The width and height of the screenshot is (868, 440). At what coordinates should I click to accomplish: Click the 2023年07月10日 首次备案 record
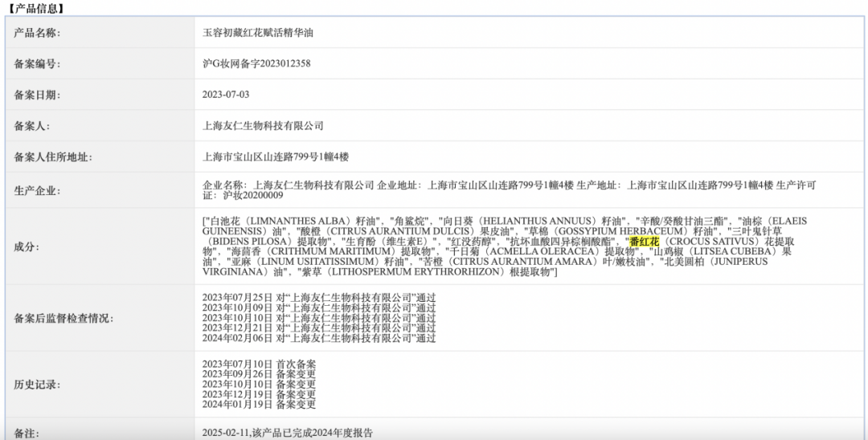[x=259, y=365]
